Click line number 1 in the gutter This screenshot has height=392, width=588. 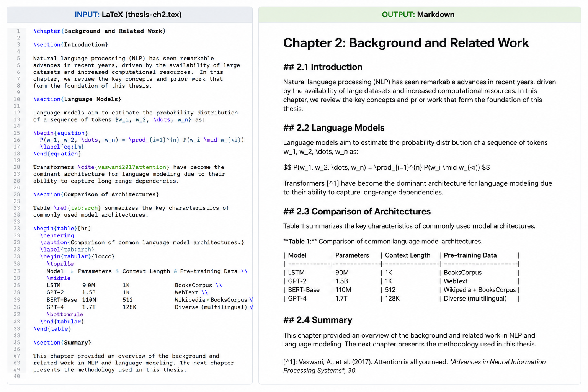point(18,31)
